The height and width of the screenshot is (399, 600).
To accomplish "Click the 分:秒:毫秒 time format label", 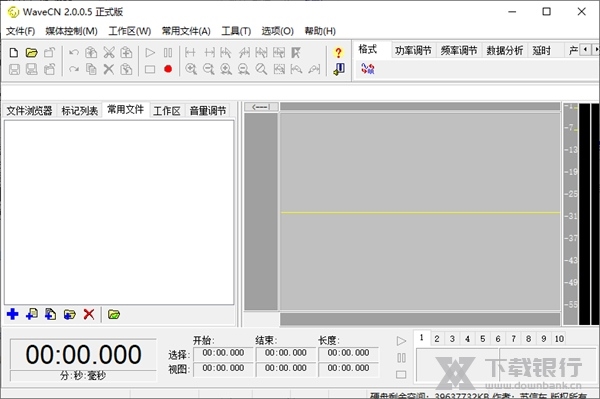I will click(x=83, y=376).
